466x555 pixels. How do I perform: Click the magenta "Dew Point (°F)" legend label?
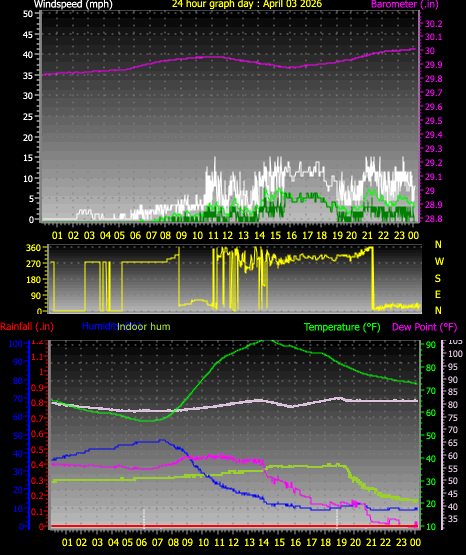pos(425,327)
